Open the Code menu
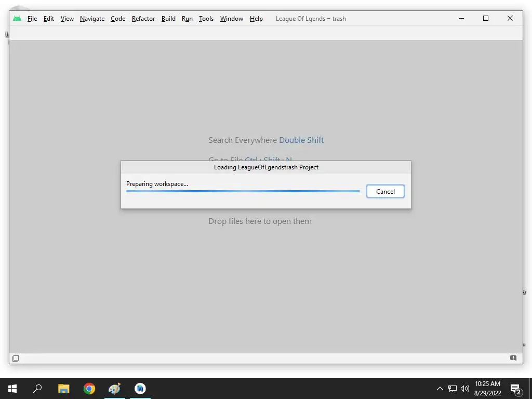This screenshot has width=532, height=399. 118,19
